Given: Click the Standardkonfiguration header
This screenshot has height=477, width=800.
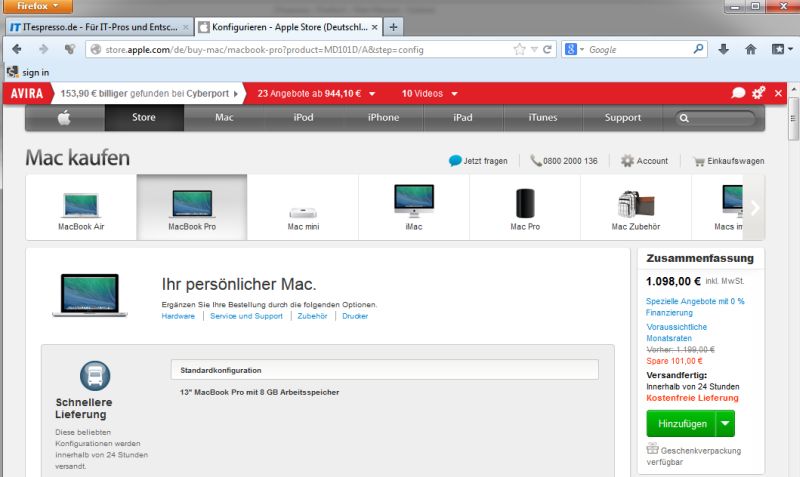Looking at the screenshot, I should click(385, 370).
